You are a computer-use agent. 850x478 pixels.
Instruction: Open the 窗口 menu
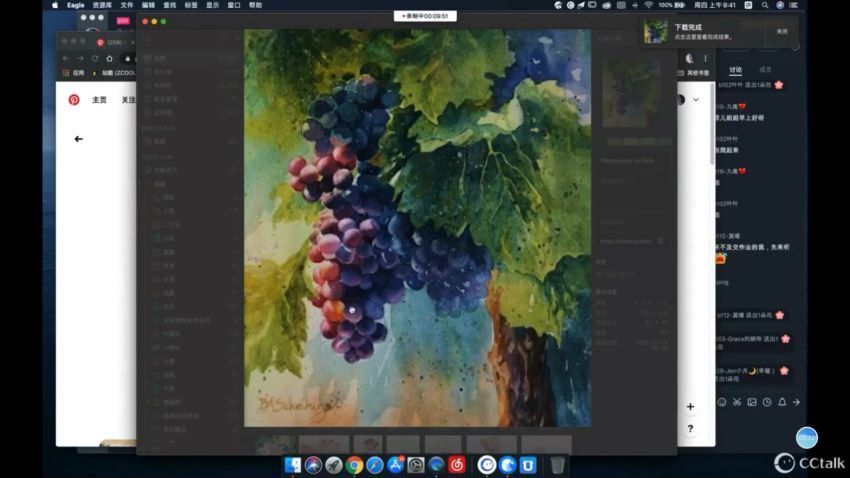tap(234, 5)
